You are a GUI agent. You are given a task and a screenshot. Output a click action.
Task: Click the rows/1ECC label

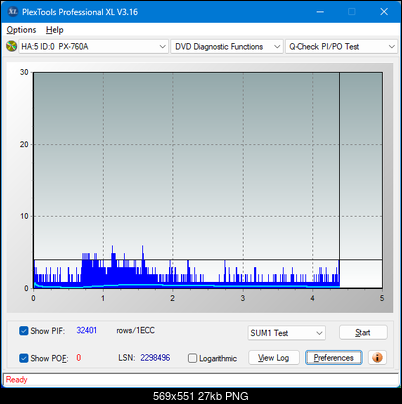(x=135, y=330)
